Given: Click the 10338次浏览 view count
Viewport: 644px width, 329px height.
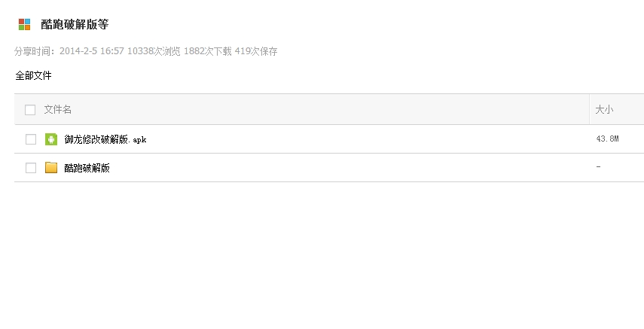Looking at the screenshot, I should pos(154,51).
